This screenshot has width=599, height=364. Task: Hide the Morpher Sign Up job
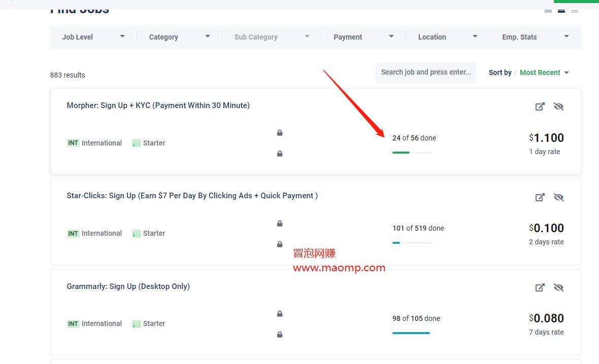(x=558, y=106)
